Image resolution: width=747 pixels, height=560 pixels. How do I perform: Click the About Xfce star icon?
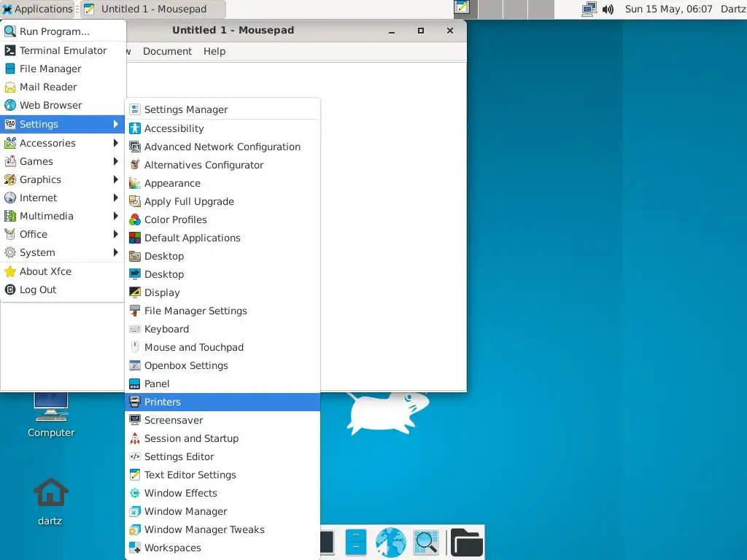pyautogui.click(x=10, y=271)
